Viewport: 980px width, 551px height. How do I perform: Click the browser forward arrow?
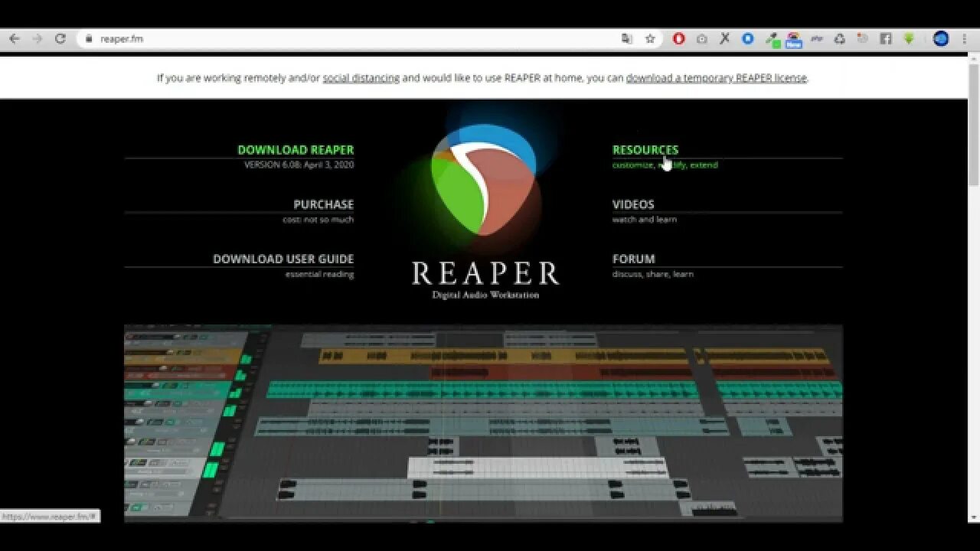pos(37,39)
